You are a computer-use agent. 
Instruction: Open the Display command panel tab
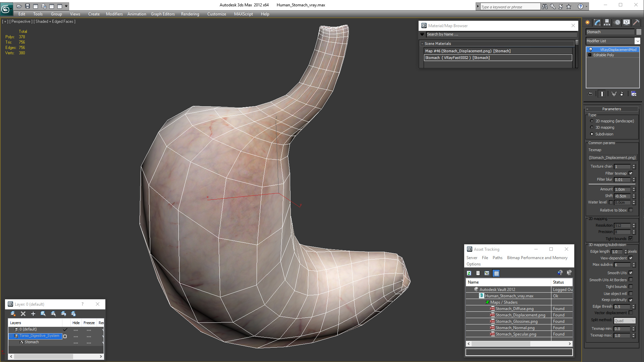click(x=627, y=22)
